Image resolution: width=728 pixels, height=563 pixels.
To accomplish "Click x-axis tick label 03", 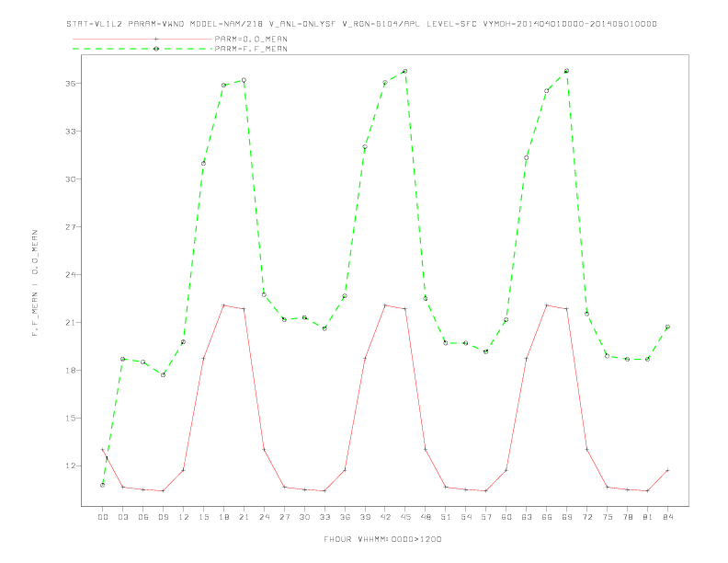I will pyautogui.click(x=122, y=517).
